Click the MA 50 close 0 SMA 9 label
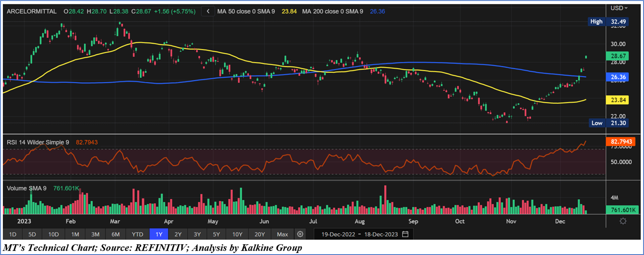644x255 pixels. 246,11
